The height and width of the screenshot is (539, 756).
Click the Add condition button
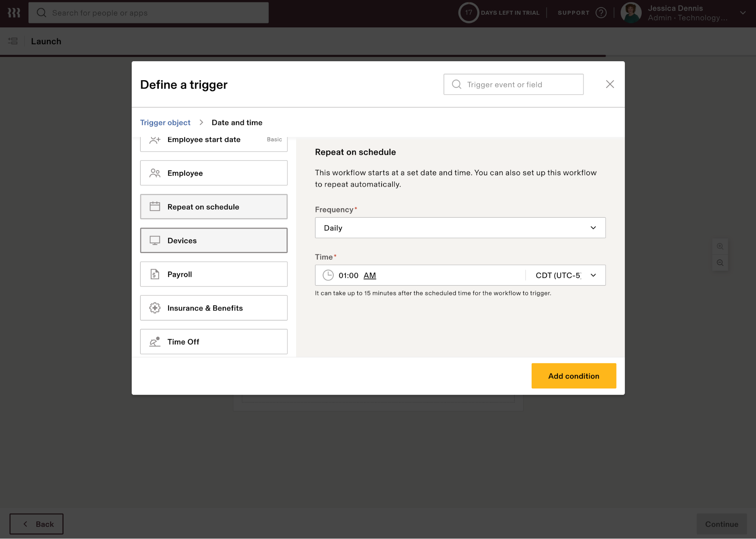574,375
